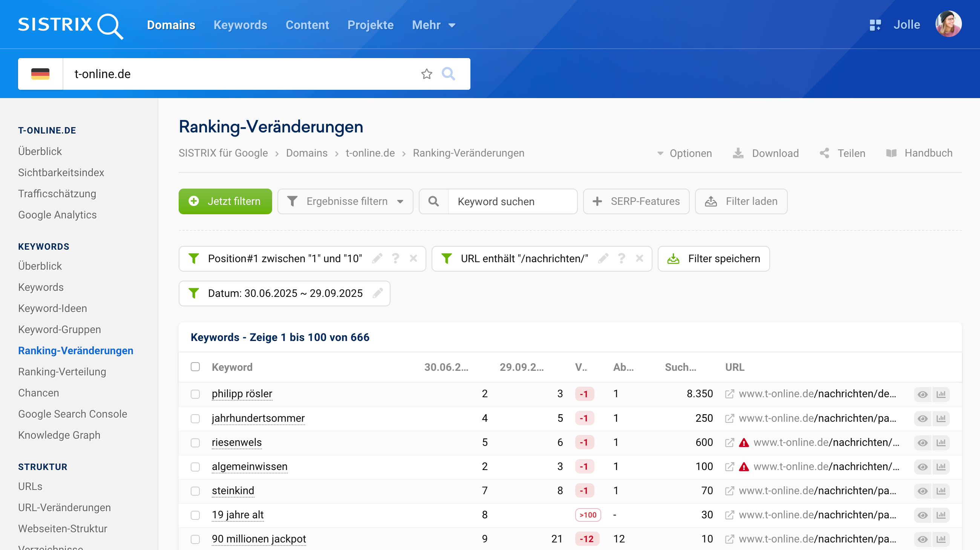
Task: Click the warning icon on riesenwels row
Action: 744,442
